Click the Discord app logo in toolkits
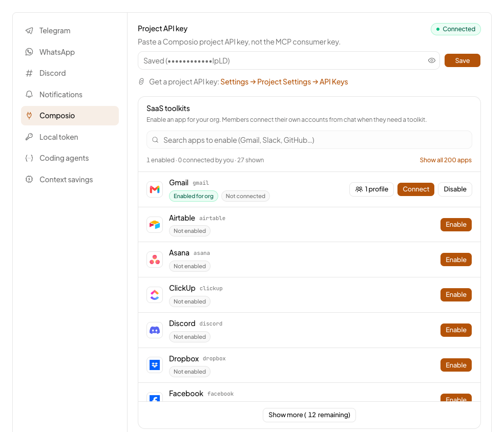Image resolution: width=504 pixels, height=432 pixels. [x=155, y=330]
